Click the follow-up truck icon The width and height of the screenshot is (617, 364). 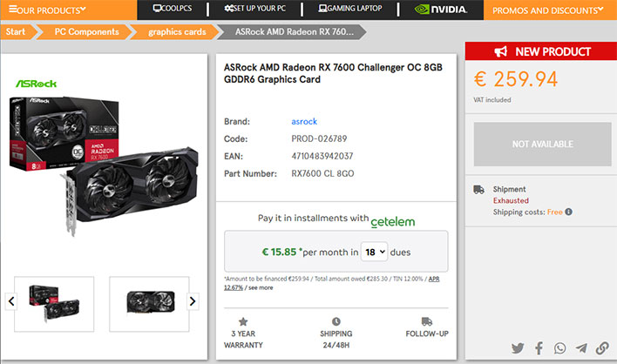[x=427, y=321]
